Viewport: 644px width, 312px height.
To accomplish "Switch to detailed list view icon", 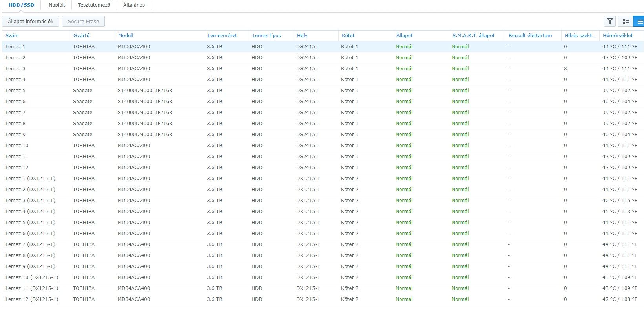I will 626,21.
